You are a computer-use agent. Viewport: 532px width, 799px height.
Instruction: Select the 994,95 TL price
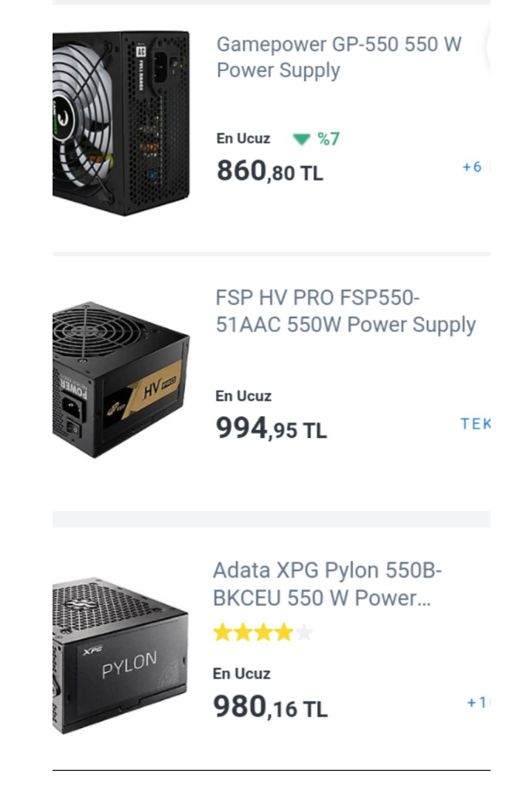click(x=271, y=428)
